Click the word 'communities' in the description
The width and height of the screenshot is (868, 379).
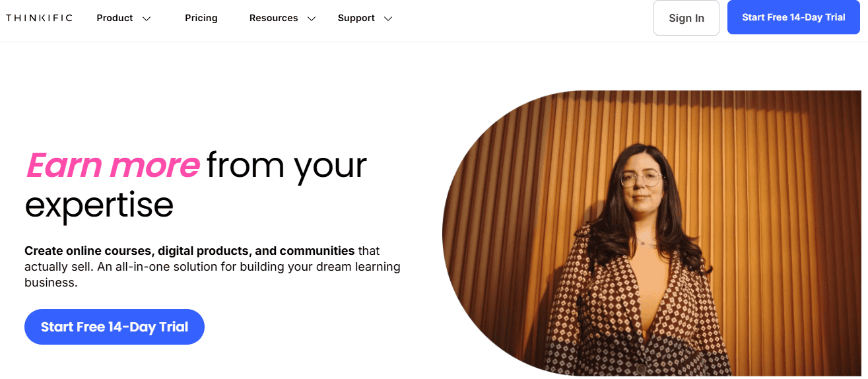tap(317, 251)
